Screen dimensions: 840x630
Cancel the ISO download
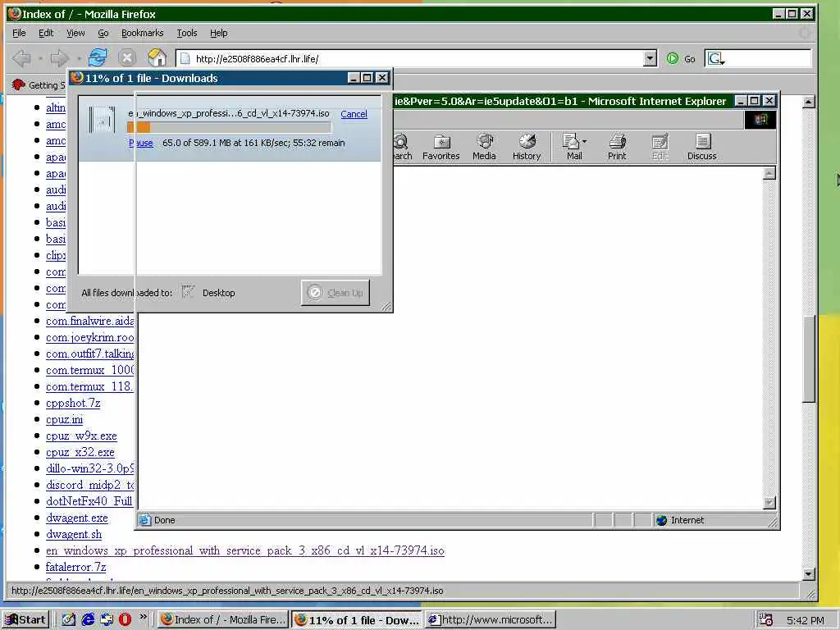click(354, 113)
